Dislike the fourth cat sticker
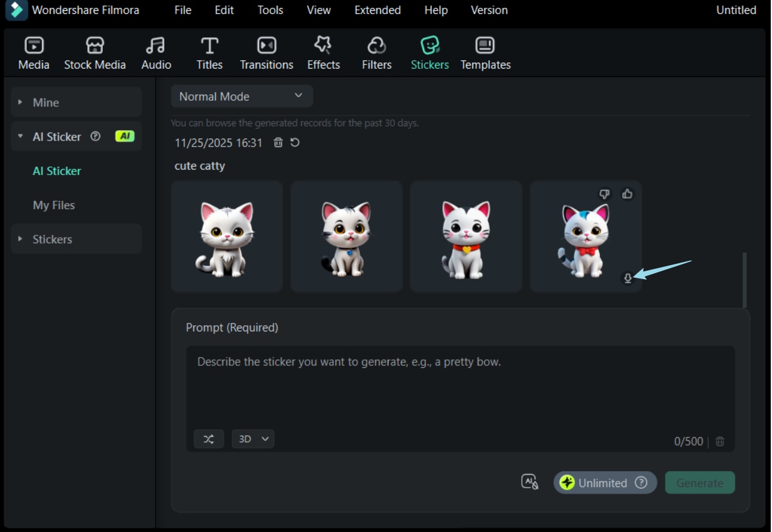The image size is (772, 532). point(604,194)
